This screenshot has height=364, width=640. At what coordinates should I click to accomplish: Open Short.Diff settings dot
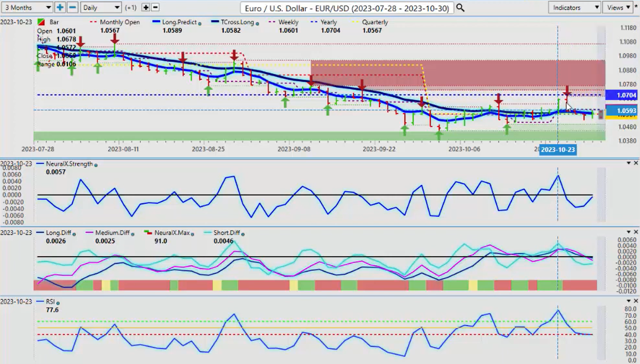243,234
